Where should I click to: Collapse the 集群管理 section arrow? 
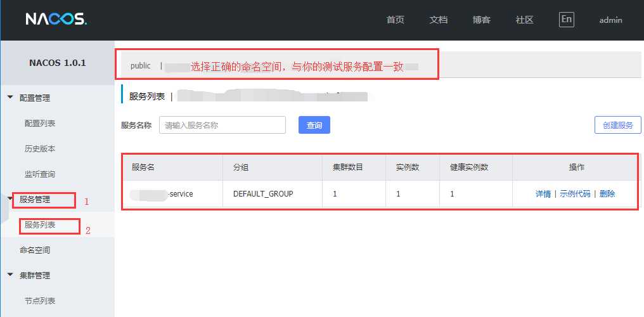click(10, 276)
